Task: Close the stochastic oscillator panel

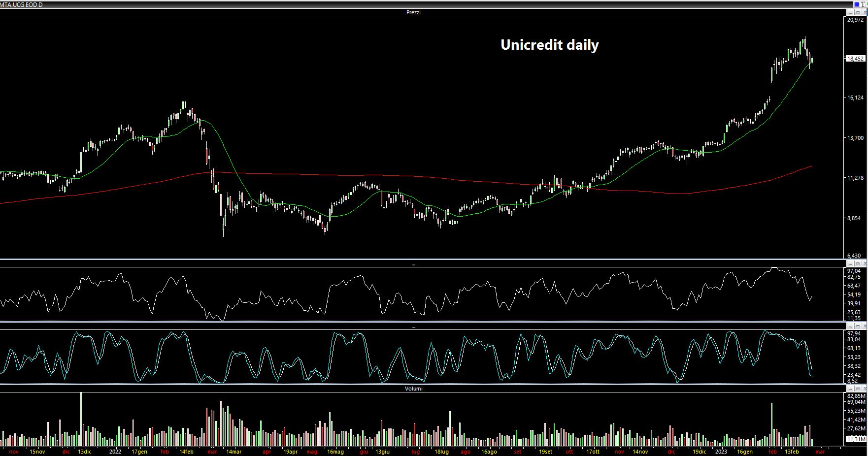Action: [864, 326]
